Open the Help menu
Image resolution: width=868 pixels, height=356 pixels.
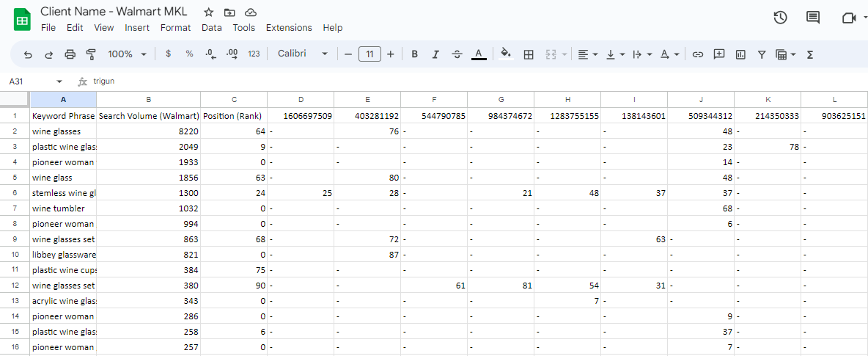tap(333, 28)
